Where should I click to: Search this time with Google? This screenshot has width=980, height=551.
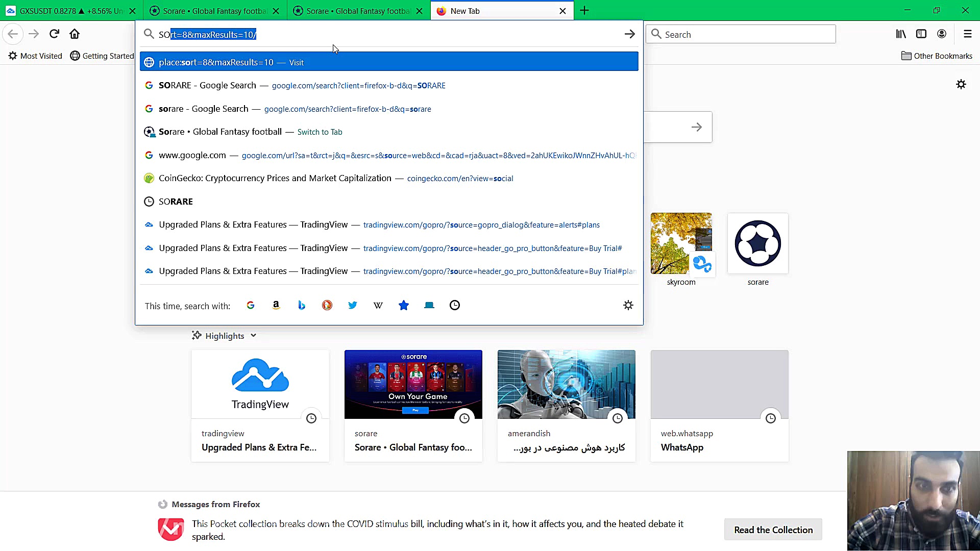[x=251, y=305]
